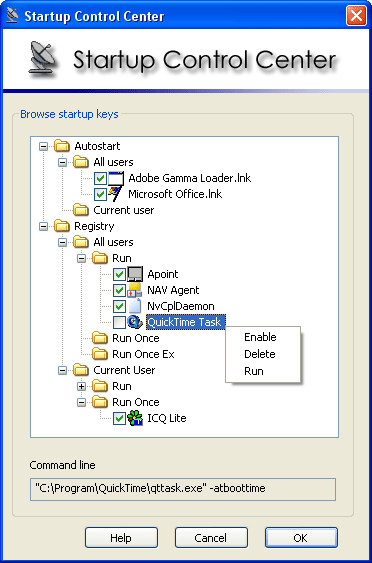Image resolution: width=372 pixels, height=563 pixels.
Task: Select the ICQ Lite entry label
Action: (167, 418)
